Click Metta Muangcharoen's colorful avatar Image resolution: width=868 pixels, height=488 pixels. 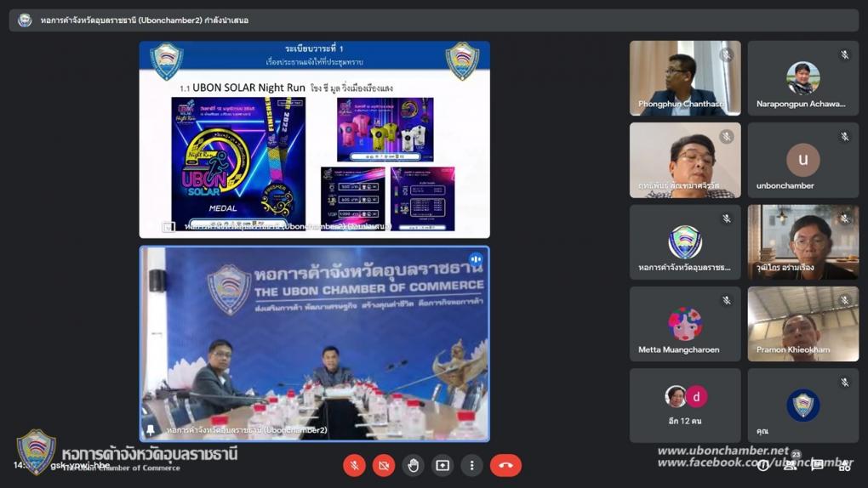(685, 324)
